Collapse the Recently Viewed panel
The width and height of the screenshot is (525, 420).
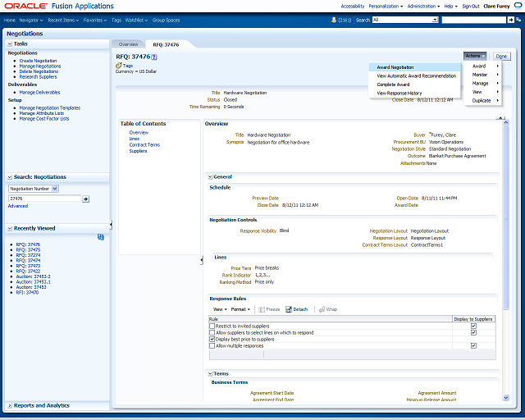(10, 228)
